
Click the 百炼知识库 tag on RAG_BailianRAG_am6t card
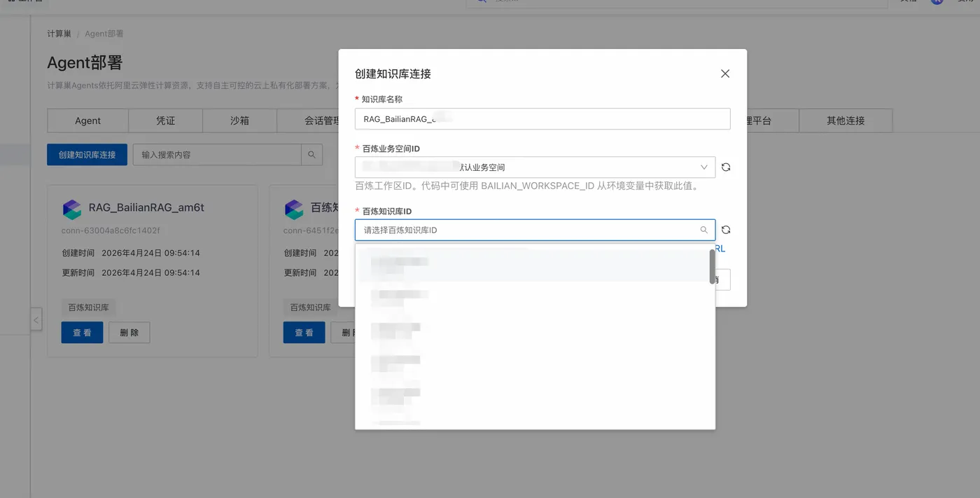coord(89,307)
